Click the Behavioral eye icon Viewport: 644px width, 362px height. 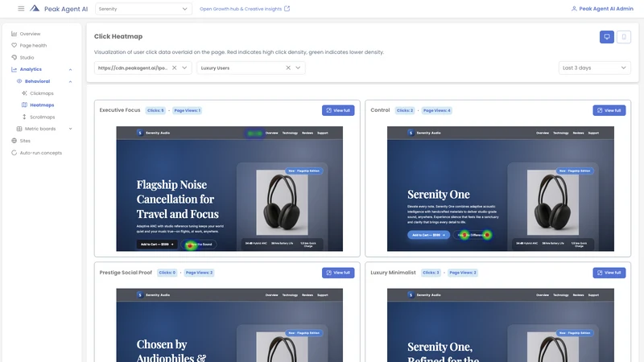coord(19,81)
